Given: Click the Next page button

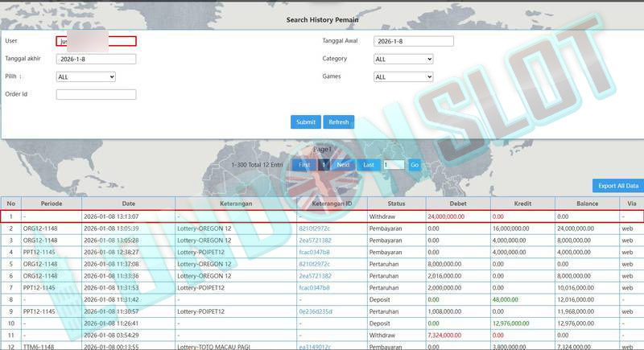Looking at the screenshot, I should (x=343, y=164).
